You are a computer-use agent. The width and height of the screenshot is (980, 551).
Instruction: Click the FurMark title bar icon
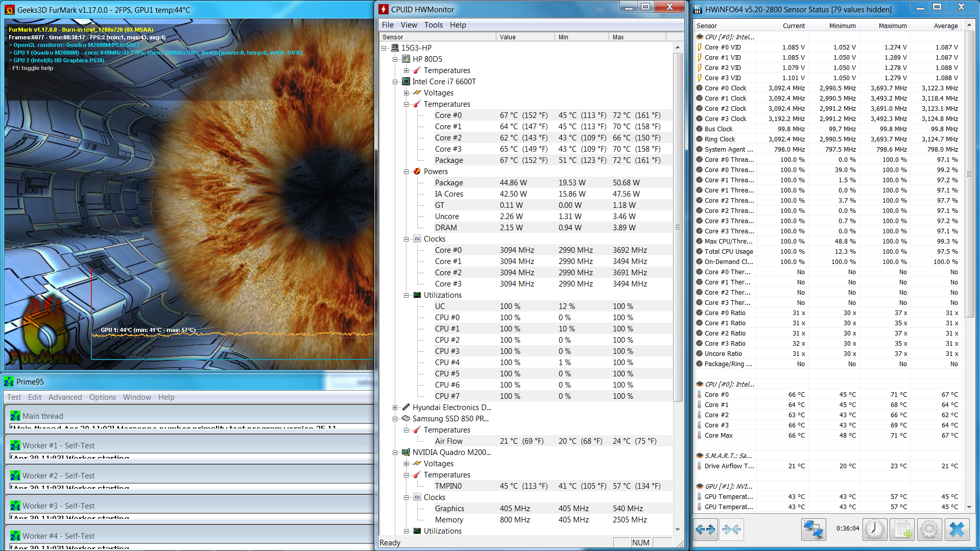click(x=10, y=10)
